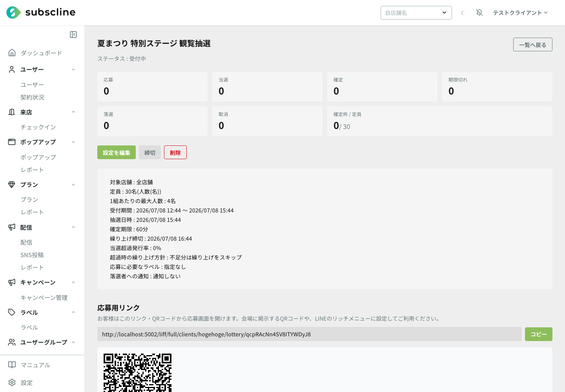
Task: Click the 繰り上げ締切 : 2026/07/08 16:44 line
Action: [x=151, y=239]
